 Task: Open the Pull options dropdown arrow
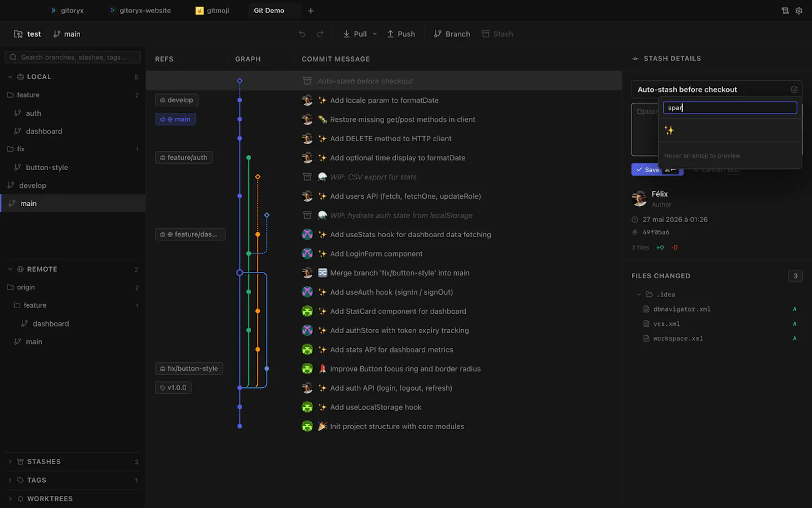click(375, 34)
